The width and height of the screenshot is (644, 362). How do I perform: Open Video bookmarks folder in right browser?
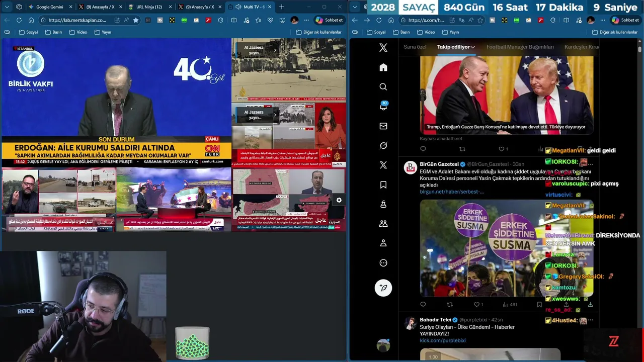(426, 32)
